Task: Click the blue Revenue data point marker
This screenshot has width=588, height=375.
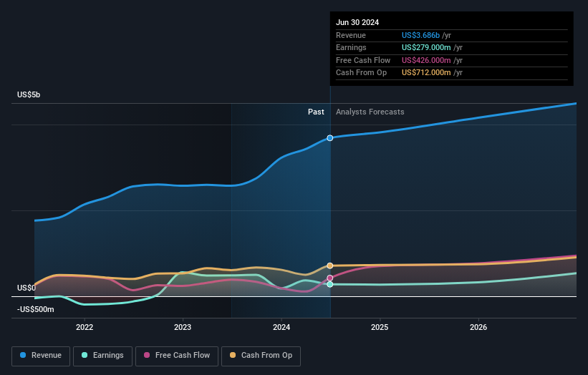Action: coord(330,138)
